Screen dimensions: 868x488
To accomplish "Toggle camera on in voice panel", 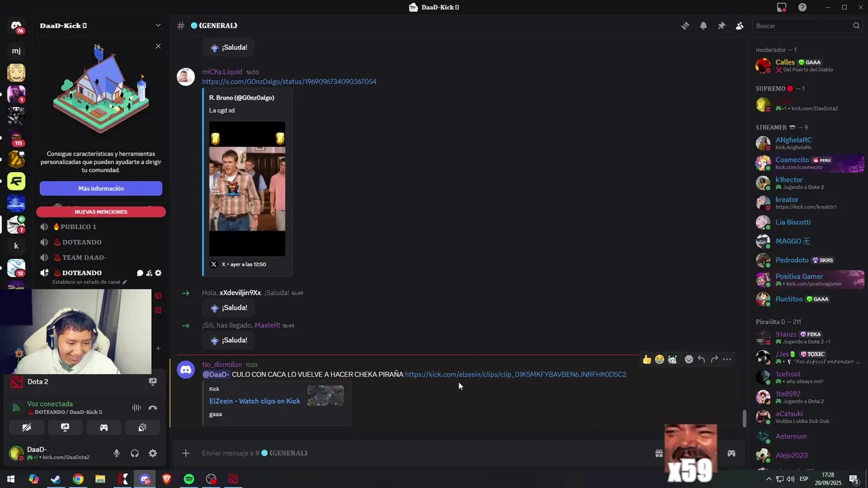I will [x=26, y=428].
